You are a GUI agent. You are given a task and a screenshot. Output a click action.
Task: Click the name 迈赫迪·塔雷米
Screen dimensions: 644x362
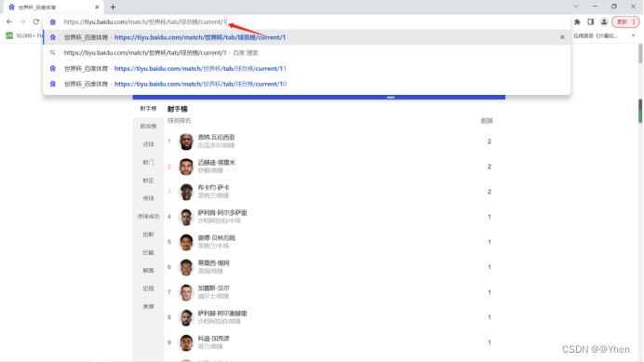click(x=217, y=162)
